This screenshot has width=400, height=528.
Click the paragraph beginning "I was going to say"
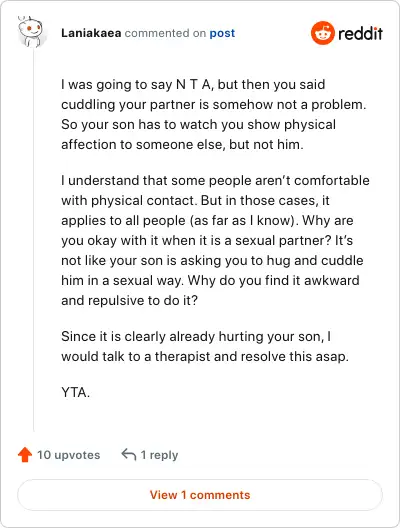coord(213,114)
